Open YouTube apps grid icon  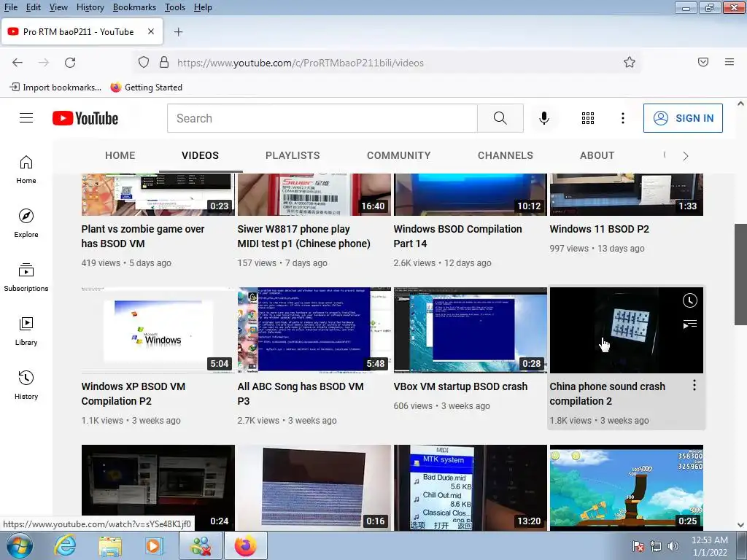(588, 118)
